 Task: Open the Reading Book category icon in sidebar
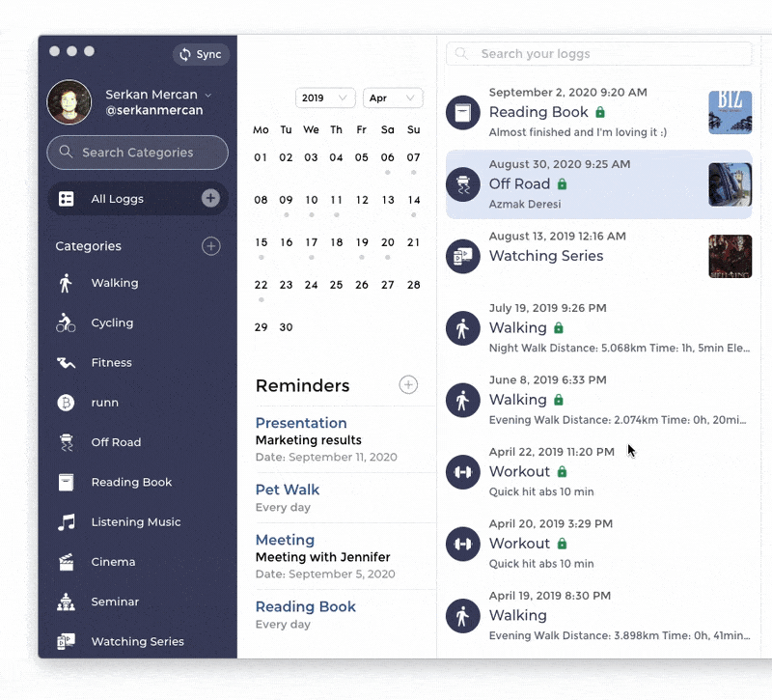coord(66,482)
